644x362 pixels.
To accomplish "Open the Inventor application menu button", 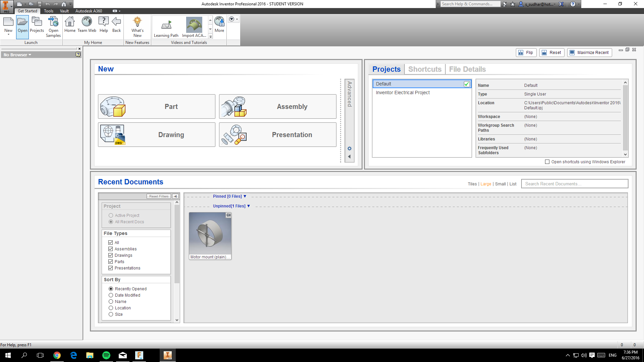I will coord(6,7).
